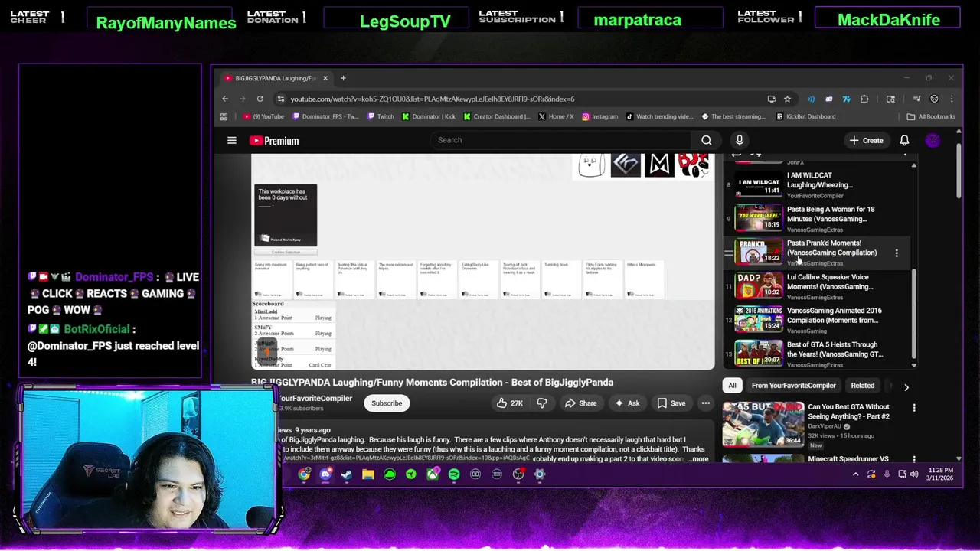Select the Related filter chip
The image size is (980, 551).
point(862,386)
